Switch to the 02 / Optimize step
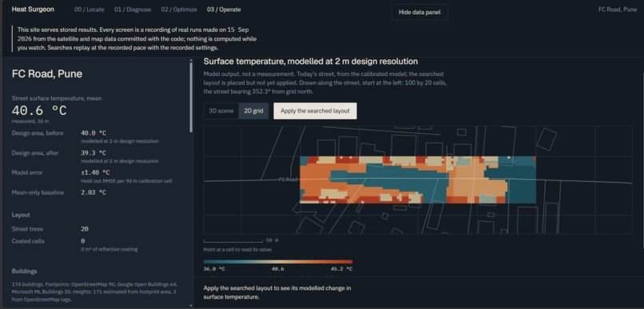This screenshot has width=644, height=309. pos(179,10)
